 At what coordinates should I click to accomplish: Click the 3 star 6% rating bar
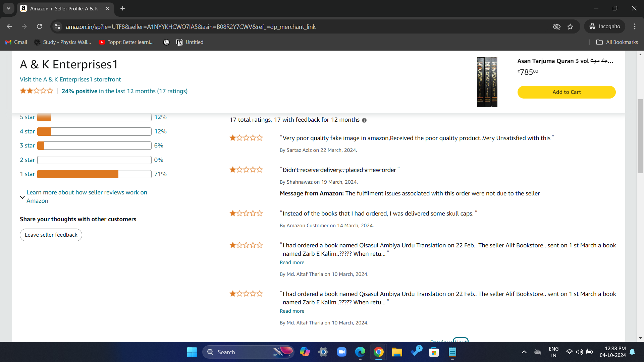pyautogui.click(x=94, y=145)
